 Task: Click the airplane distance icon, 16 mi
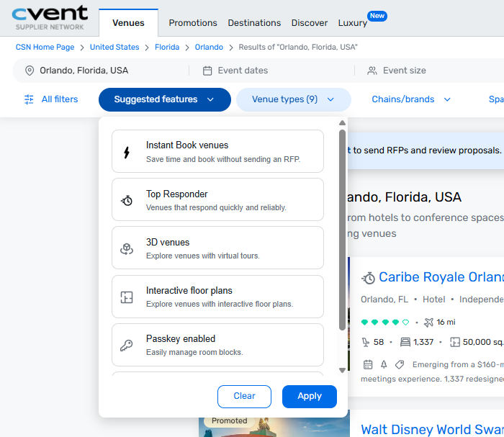pos(428,323)
